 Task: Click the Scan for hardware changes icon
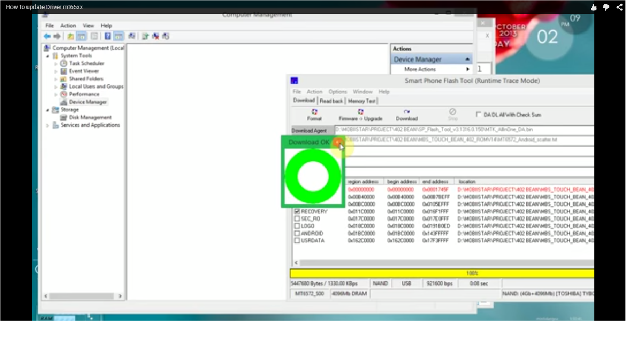pos(132,36)
